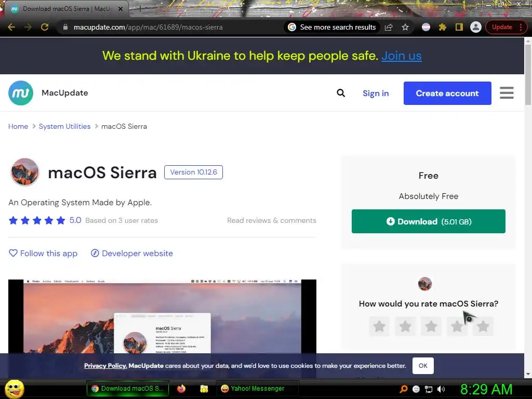532x399 pixels.
Task: Click the scrollbar up arrow
Action: point(528,41)
